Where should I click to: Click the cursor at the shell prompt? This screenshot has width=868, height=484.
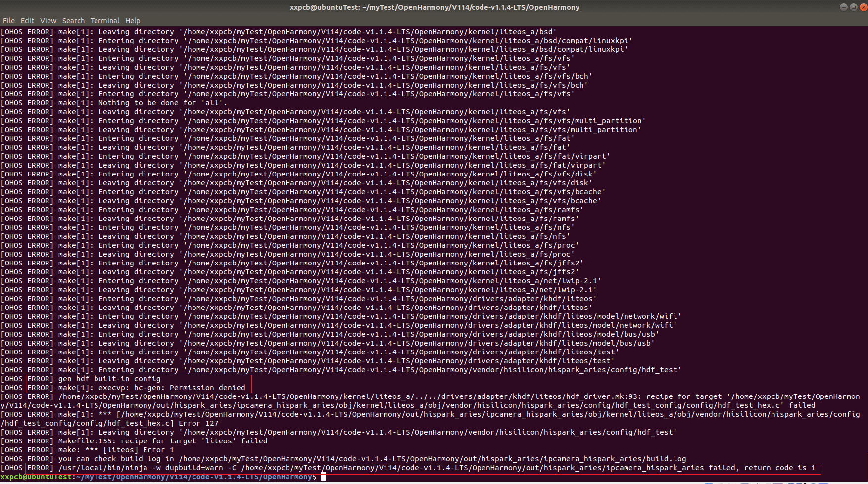tap(323, 477)
